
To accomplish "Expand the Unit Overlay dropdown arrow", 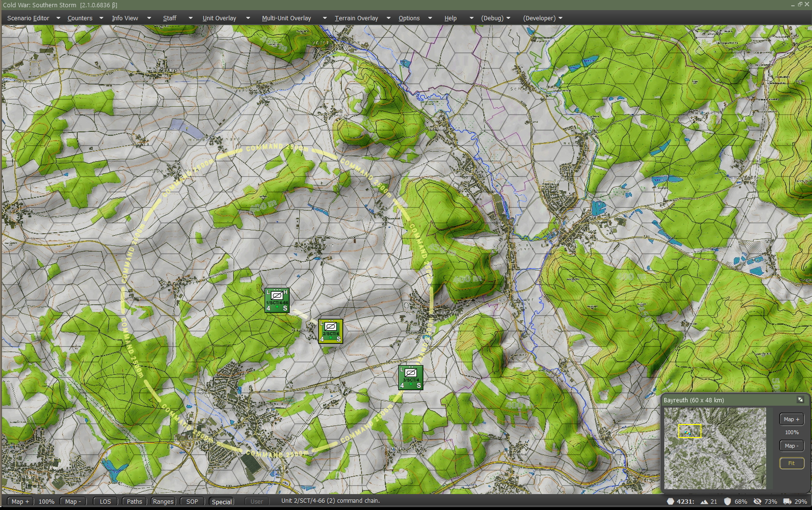I will click(248, 18).
